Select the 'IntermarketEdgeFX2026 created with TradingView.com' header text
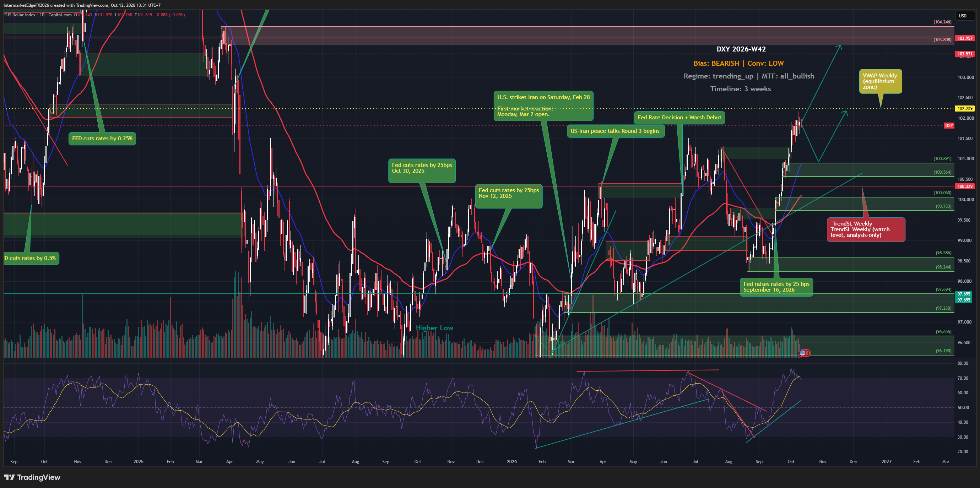Image resolution: width=980 pixels, height=488 pixels. [x=55, y=5]
